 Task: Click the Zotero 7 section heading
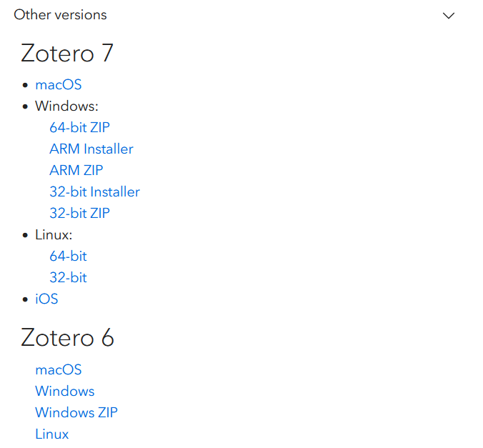[67, 53]
